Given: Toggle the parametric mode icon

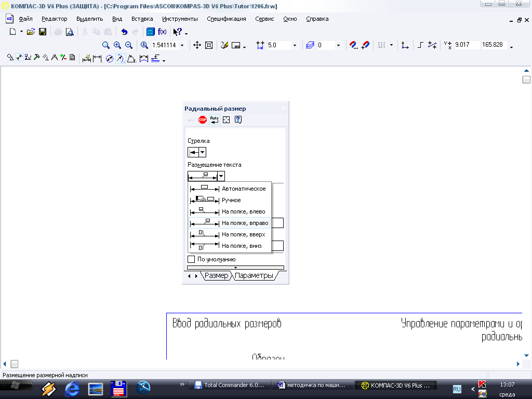Looking at the screenshot, I should (x=432, y=45).
